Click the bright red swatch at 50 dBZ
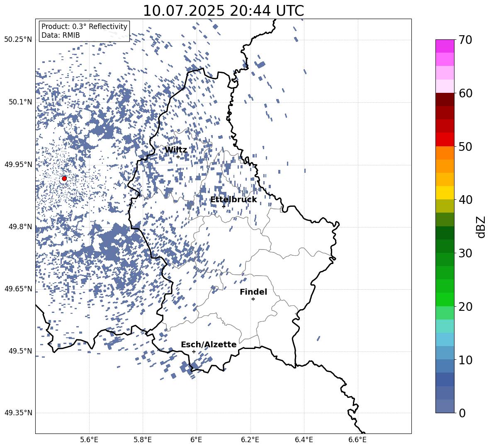This screenshot has width=491, height=448. pyautogui.click(x=445, y=140)
